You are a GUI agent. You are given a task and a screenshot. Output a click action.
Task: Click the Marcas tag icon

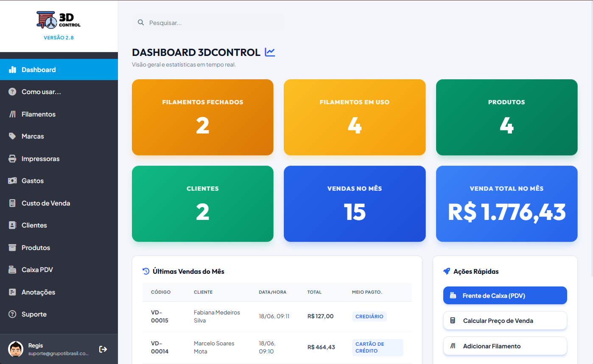(x=12, y=136)
